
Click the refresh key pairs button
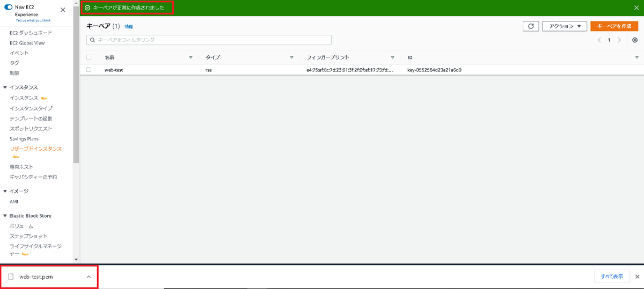[531, 26]
